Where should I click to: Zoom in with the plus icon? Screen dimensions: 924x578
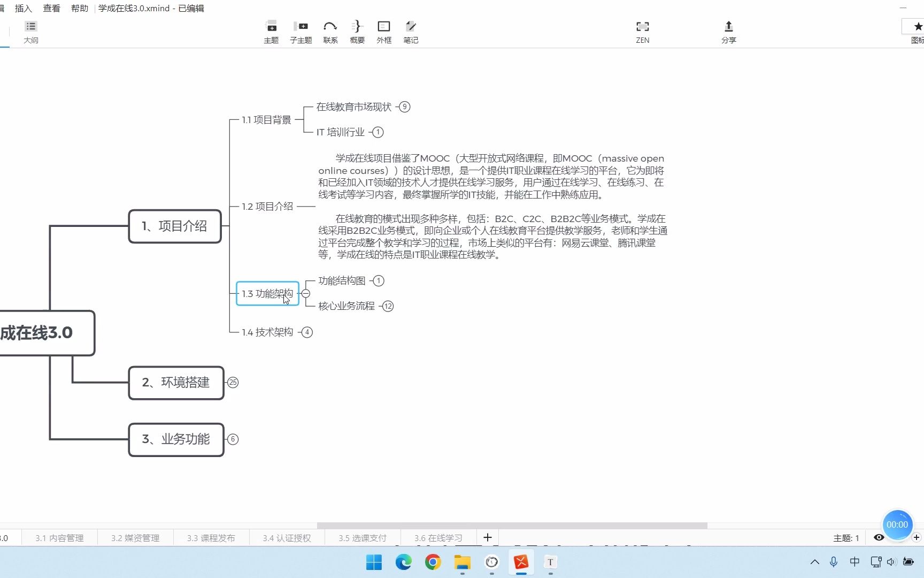[x=917, y=537]
